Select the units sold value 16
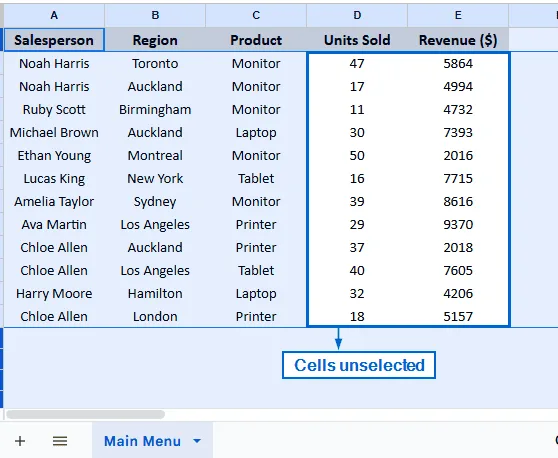This screenshot has height=458, width=558. click(x=357, y=178)
